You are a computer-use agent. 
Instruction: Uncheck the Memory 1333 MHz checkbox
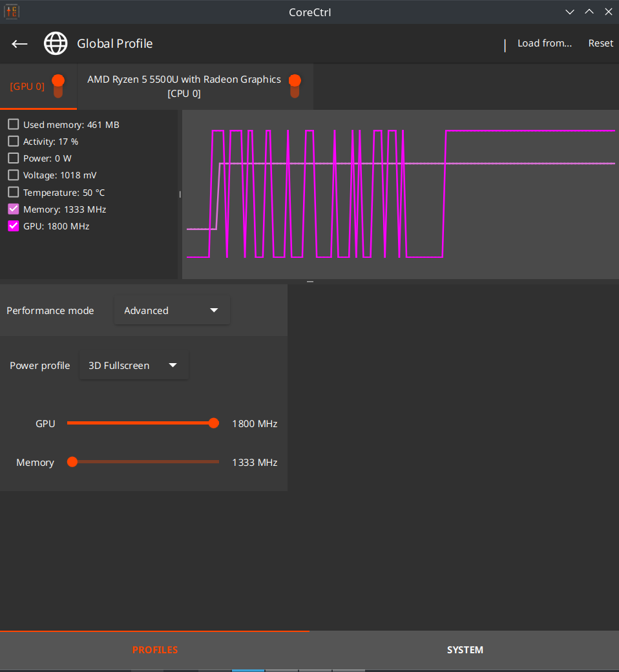click(x=13, y=209)
